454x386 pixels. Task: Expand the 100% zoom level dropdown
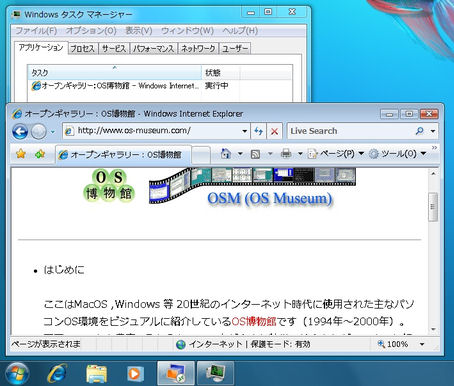[422, 344]
